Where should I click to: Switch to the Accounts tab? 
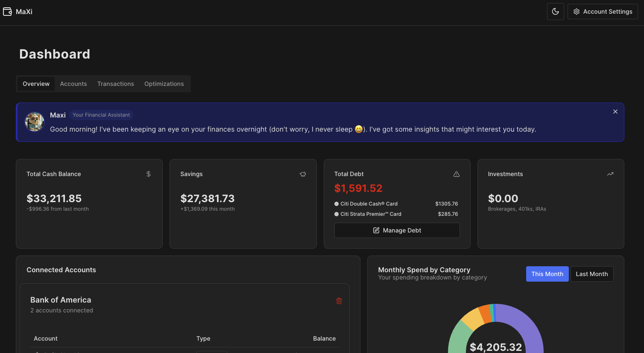tap(73, 84)
